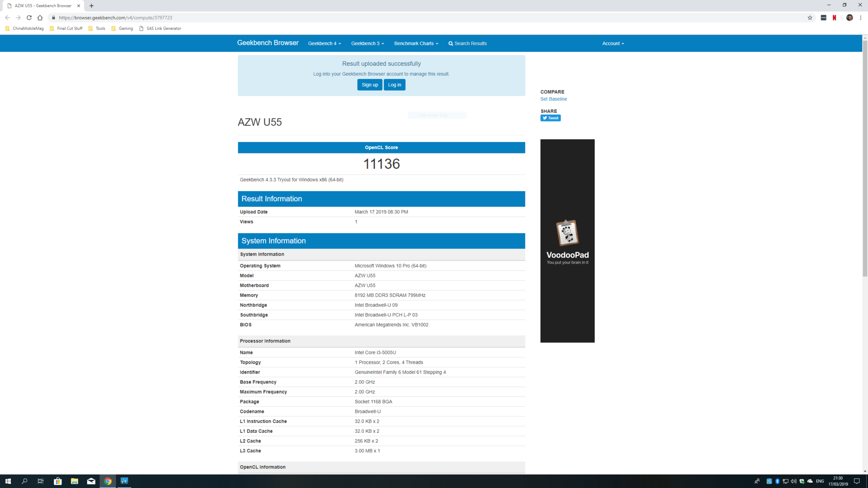This screenshot has height=488, width=868.
Task: Click the Set Baseline link
Action: click(x=553, y=99)
